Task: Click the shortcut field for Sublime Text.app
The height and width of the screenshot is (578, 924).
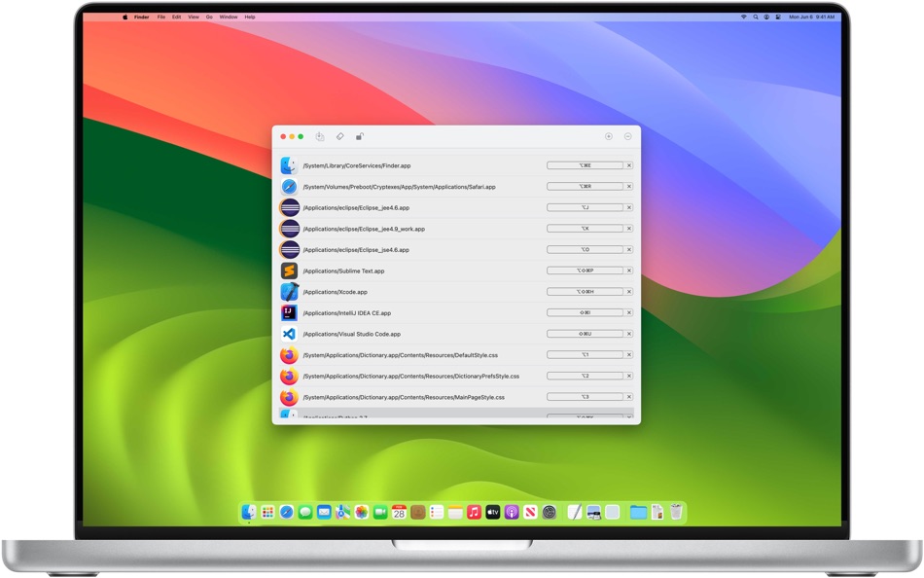Action: click(585, 271)
